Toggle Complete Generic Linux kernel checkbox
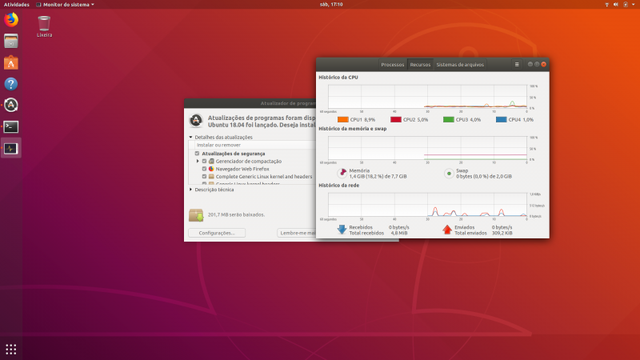This screenshot has width=640, height=360. coord(204,176)
